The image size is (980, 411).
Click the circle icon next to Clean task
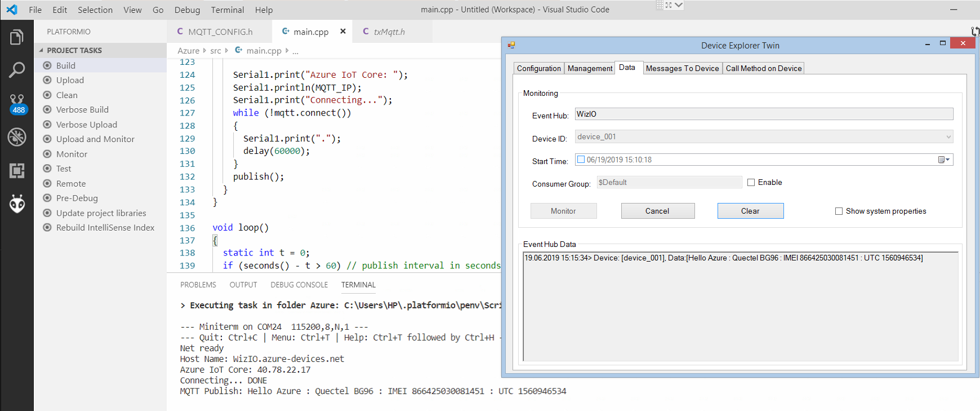tap(47, 95)
